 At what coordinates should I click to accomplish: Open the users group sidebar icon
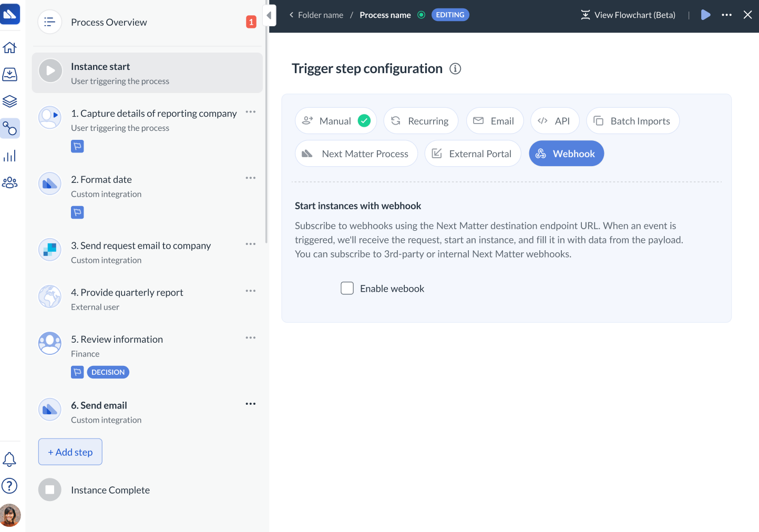point(9,182)
